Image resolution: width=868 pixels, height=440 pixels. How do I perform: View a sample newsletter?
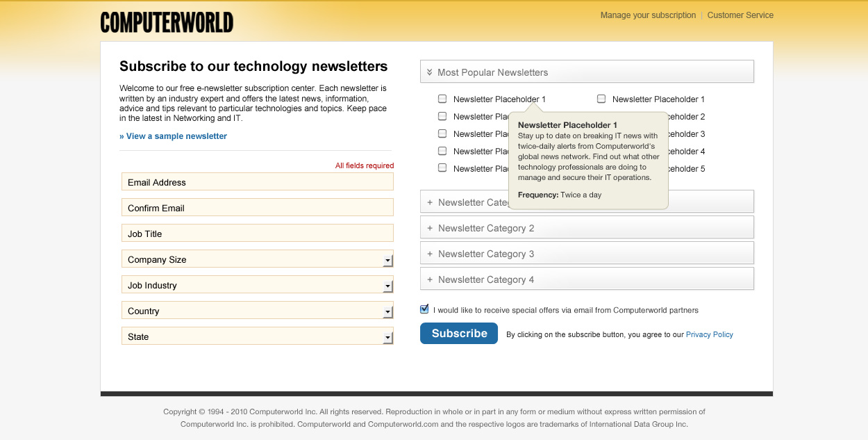pos(174,136)
